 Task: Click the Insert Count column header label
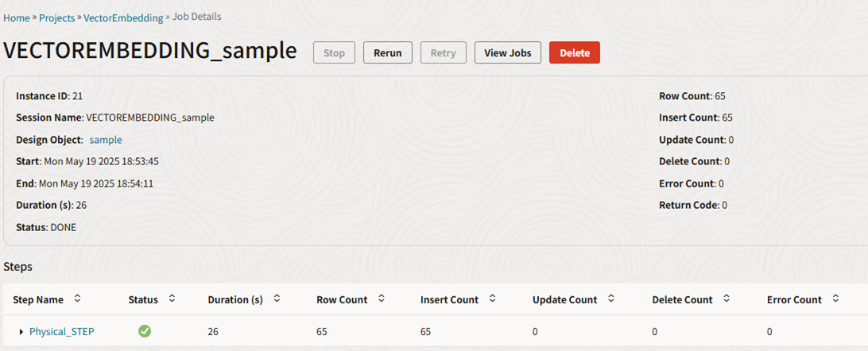click(x=450, y=299)
